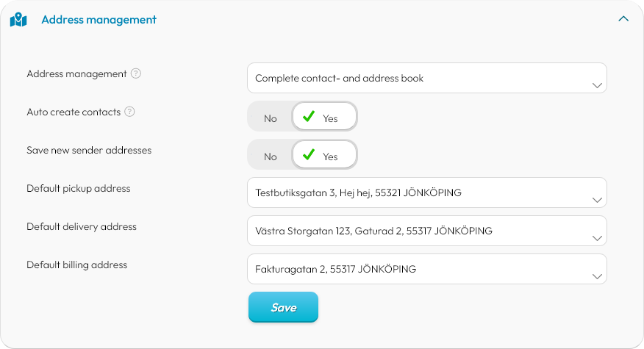Open the Address management mode dropdown
This screenshot has height=349, width=644.
426,78
